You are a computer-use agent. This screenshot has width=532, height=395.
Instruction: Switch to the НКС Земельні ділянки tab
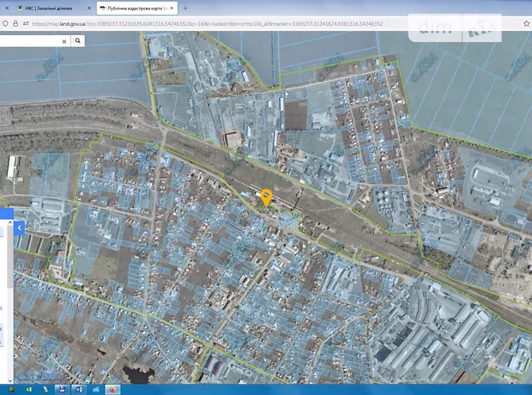pyautogui.click(x=47, y=8)
